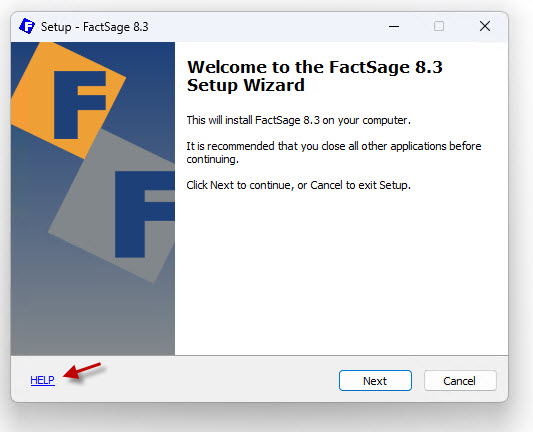
Task: Click the Welcome to FactSage heading
Action: point(315,76)
